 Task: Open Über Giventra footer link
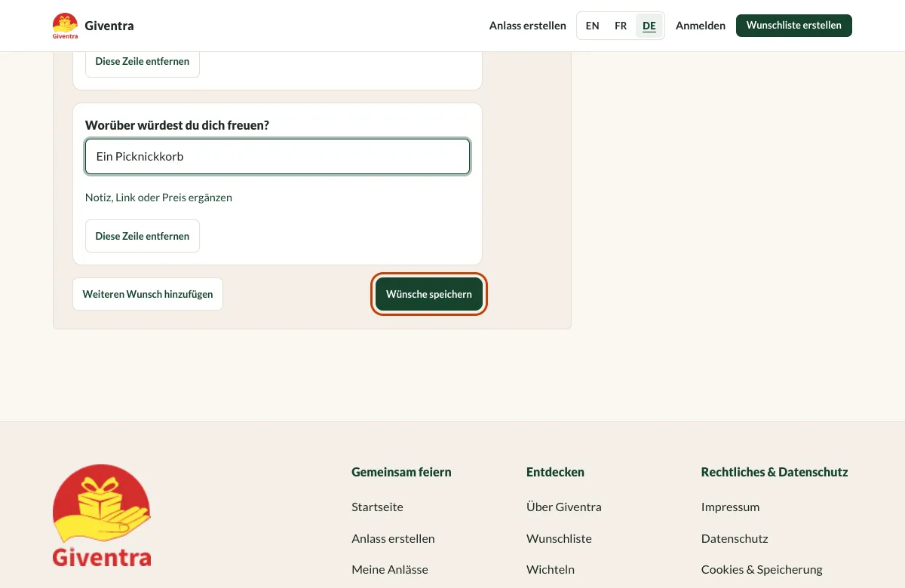click(564, 507)
